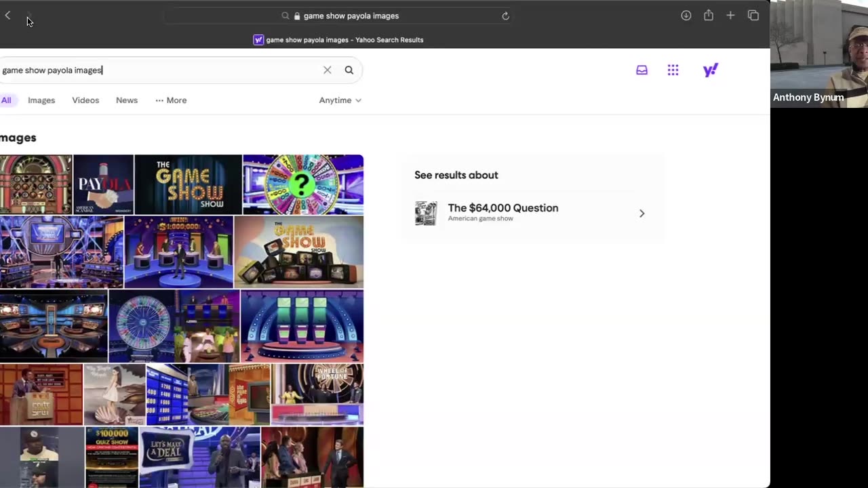
Task: Clear search text with the X icon
Action: coord(328,70)
